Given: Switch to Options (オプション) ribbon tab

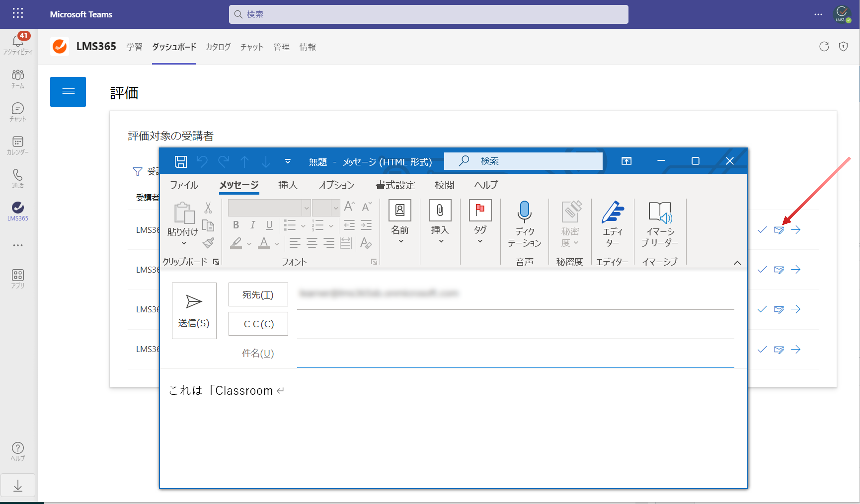Looking at the screenshot, I should (x=336, y=185).
